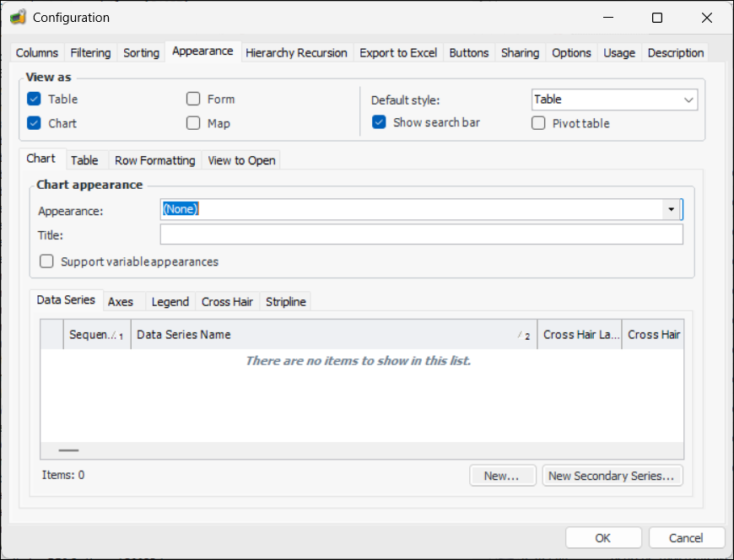734x560 pixels.
Task: Uncheck the Chart view checkbox
Action: (x=34, y=123)
